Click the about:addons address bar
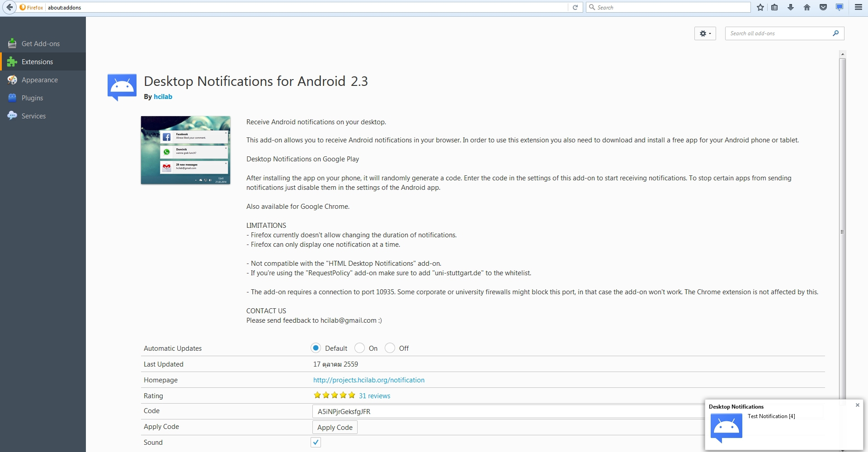Screen dimensions: 868x452 click(x=307, y=7)
